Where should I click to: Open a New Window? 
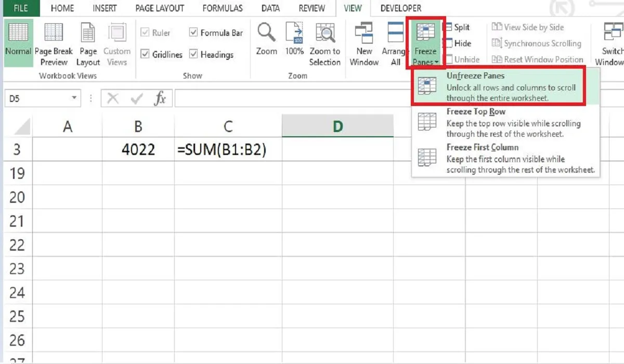(x=364, y=45)
